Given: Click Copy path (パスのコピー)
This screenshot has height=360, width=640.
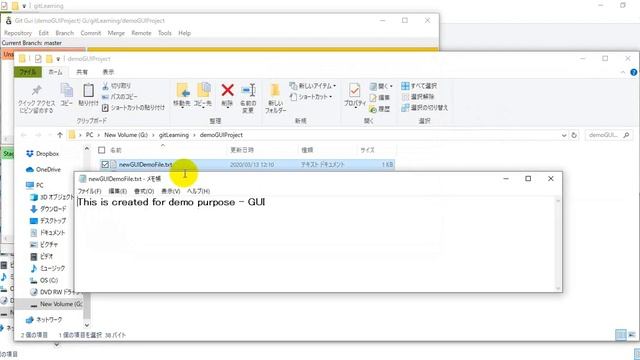Looking at the screenshot, I should 120,97.
